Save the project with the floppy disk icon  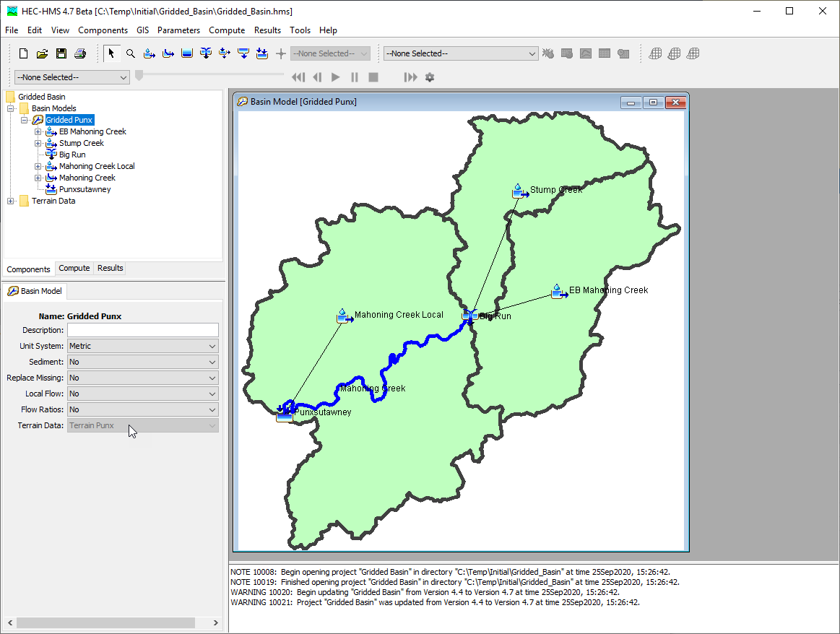coord(61,53)
